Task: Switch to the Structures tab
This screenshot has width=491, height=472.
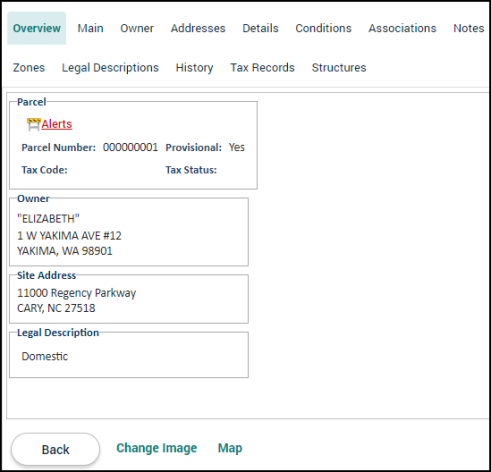Action: tap(339, 68)
